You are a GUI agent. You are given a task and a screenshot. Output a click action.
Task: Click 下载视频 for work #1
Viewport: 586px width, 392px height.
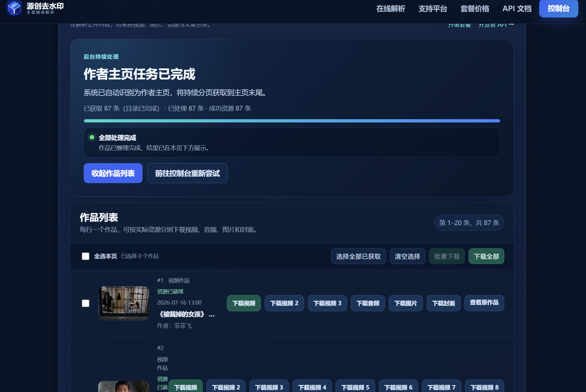[244, 303]
